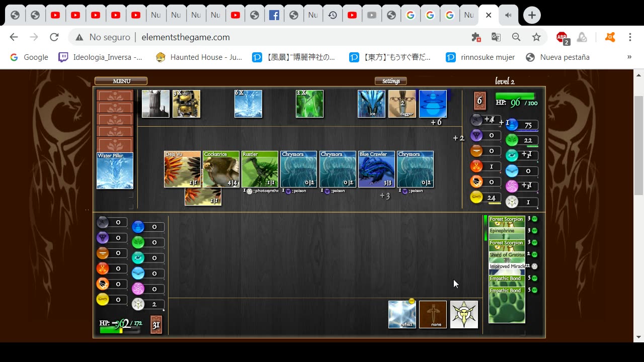
Task: Click the Water Pillar card
Action: click(x=115, y=171)
